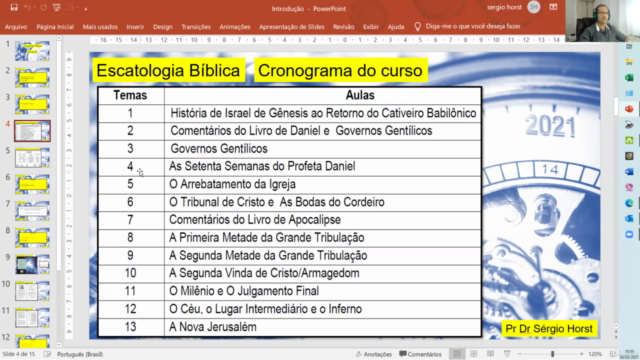Open the Design tab
This screenshot has height=360, width=640.
pyautogui.click(x=162, y=27)
